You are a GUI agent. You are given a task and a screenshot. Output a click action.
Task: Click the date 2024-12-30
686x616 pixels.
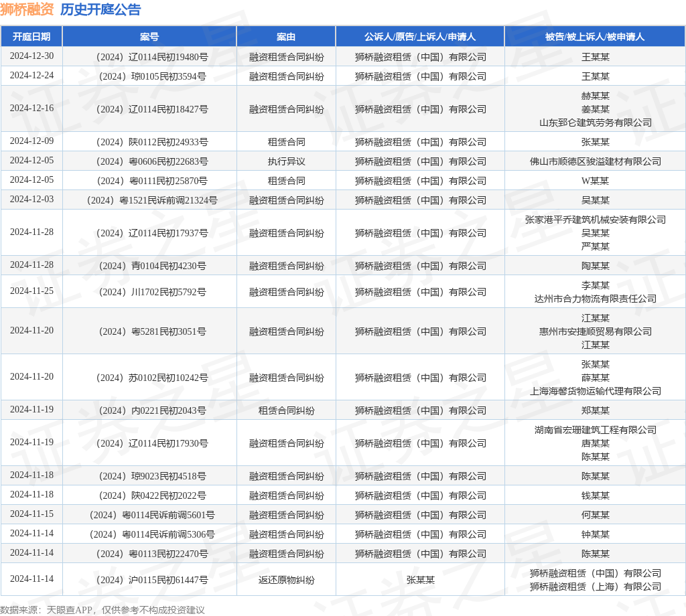point(32,56)
